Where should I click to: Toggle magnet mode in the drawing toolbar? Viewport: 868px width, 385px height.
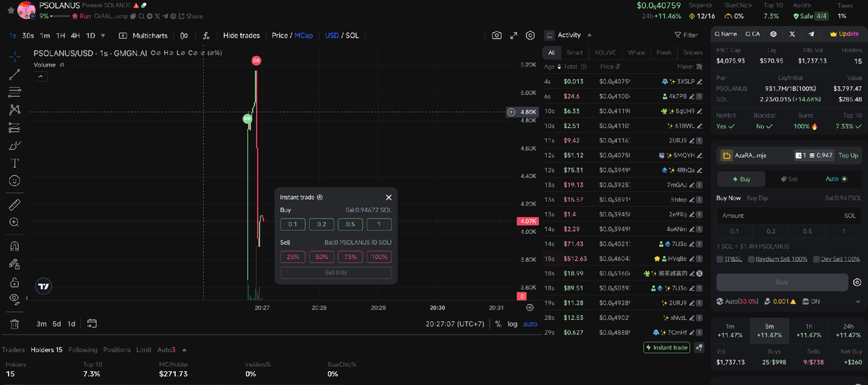14,246
